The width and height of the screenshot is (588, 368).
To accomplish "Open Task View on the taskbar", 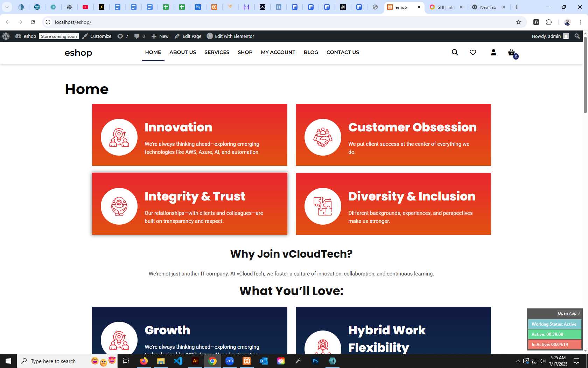I will [x=126, y=361].
